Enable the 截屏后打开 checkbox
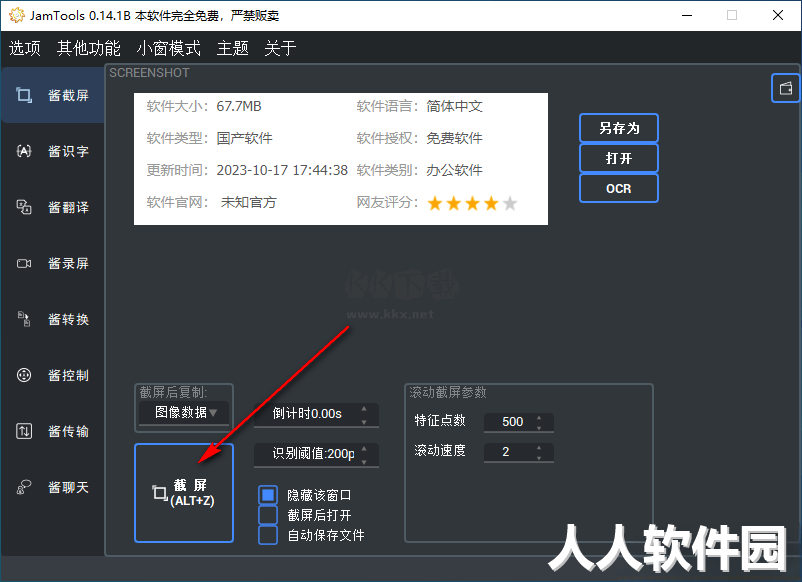Screen dimensions: 802x582 point(268,515)
